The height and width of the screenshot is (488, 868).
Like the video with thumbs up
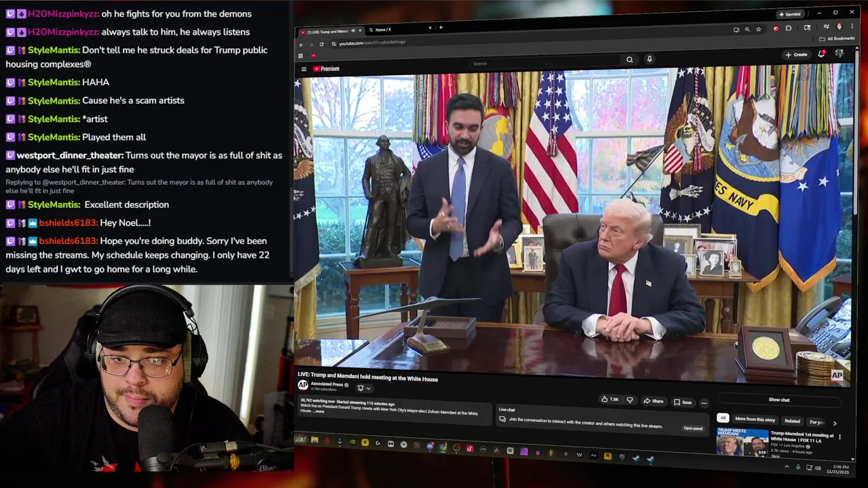(610, 400)
